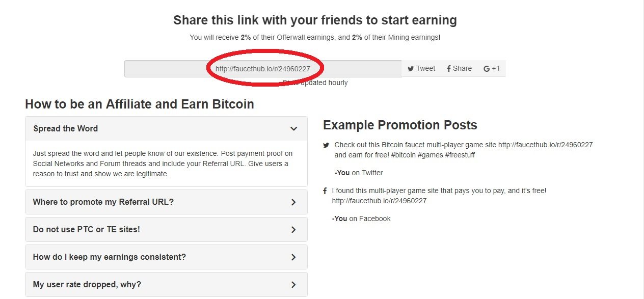The image size is (644, 299).
Task: Expand the Do not use PTC or TE sites chevron
Action: click(293, 230)
